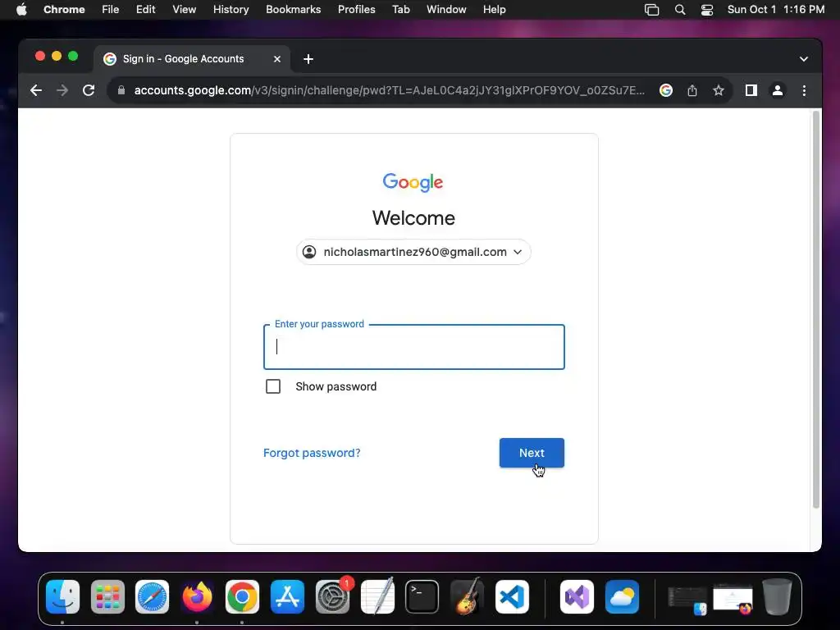Open the View menu

185,10
